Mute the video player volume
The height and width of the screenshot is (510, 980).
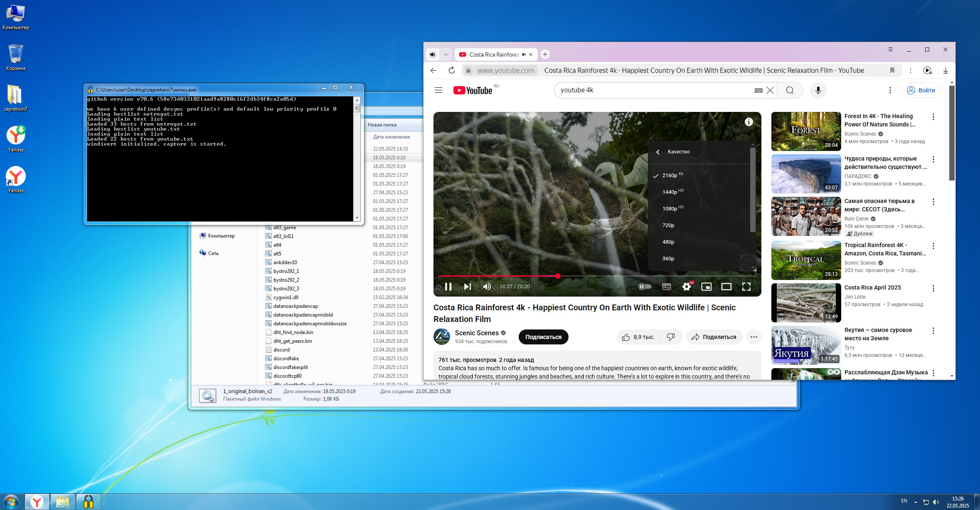click(487, 287)
